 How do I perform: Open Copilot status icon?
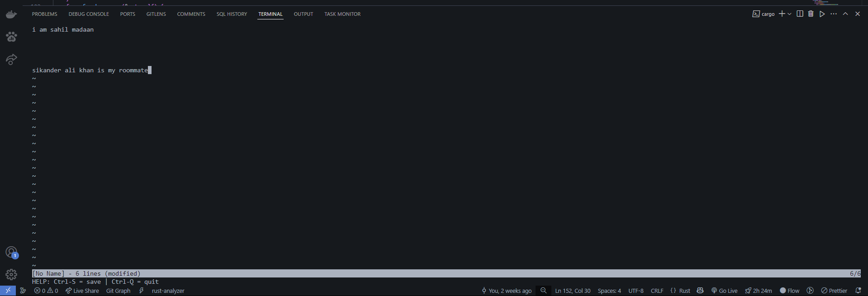click(700, 291)
